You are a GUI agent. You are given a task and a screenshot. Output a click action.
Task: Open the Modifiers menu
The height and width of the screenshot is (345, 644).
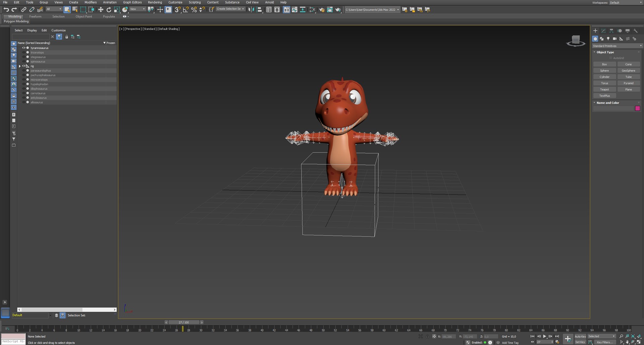tap(91, 2)
